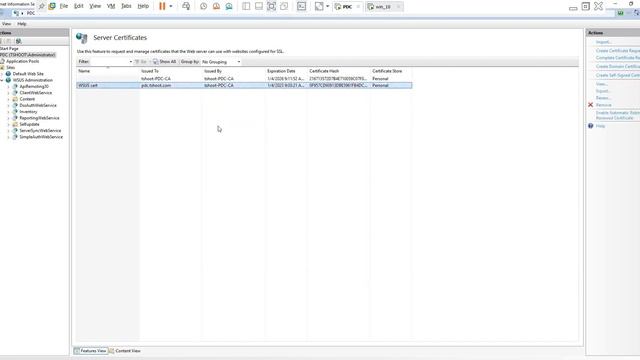Image resolution: width=640 pixels, height=360 pixels.
Task: Collapse the WSUS Administration node
Action: (2, 80)
